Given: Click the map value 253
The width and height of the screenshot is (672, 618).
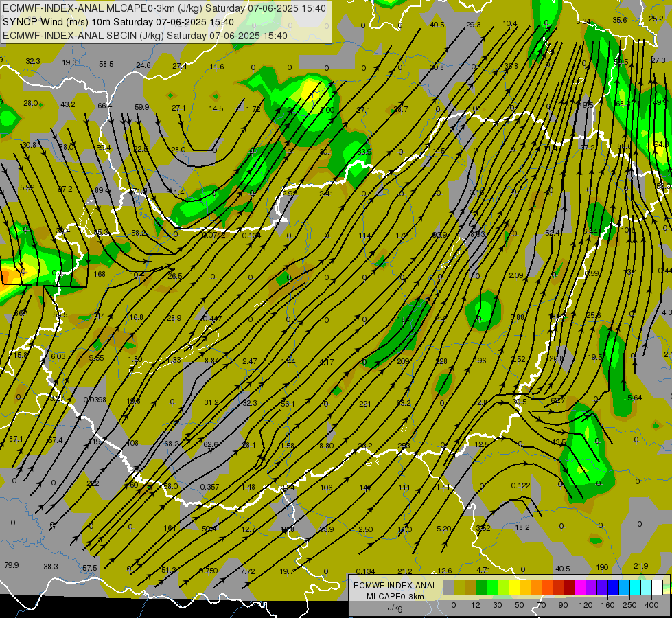Looking at the screenshot, I should tap(404, 446).
